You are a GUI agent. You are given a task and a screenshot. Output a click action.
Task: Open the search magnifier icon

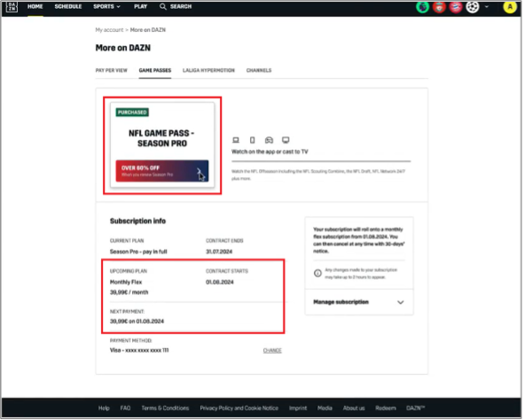163,7
